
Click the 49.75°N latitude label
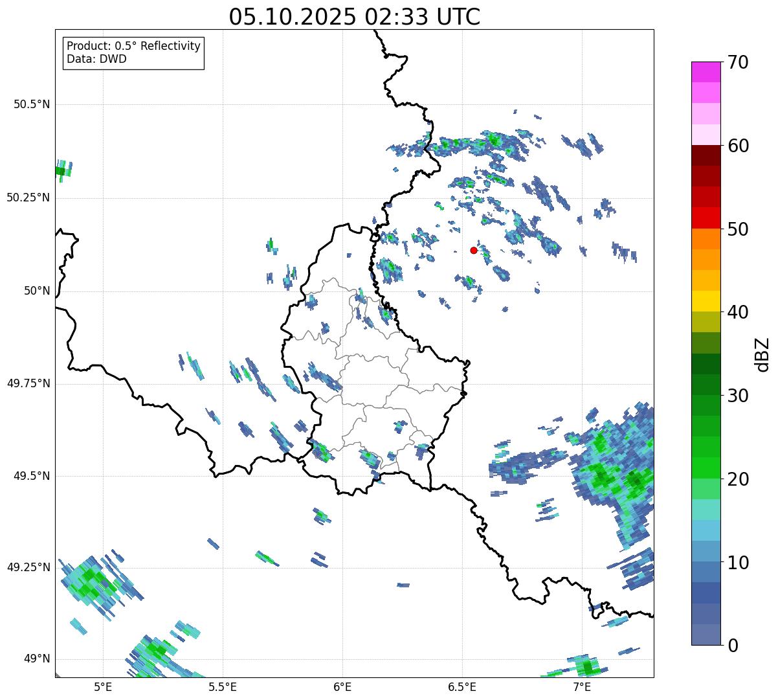(x=28, y=383)
